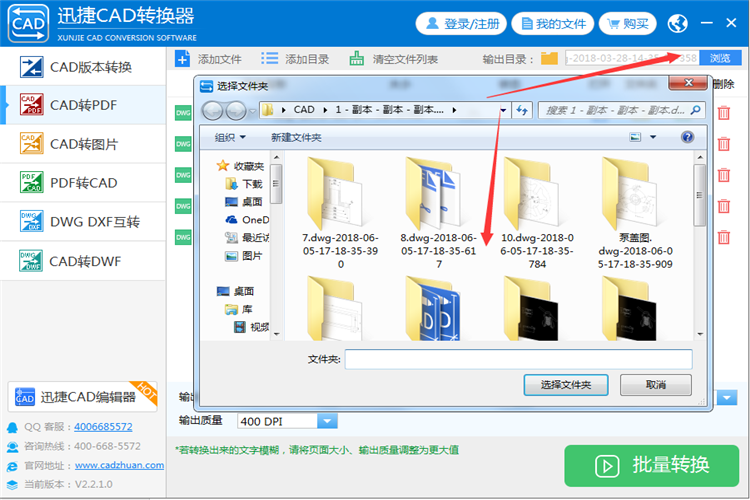This screenshot has height=500, width=750.
Task: Delete the third file with the red trash icon
Action: 724,175
